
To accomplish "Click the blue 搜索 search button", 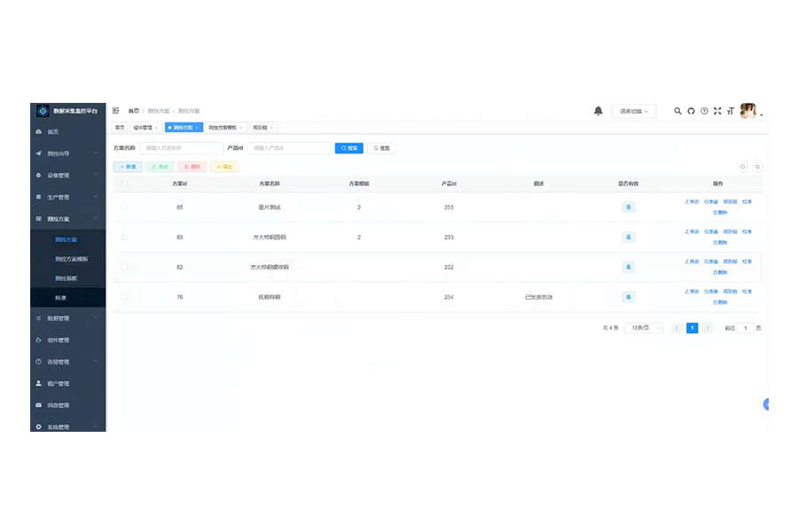I will pyautogui.click(x=348, y=148).
